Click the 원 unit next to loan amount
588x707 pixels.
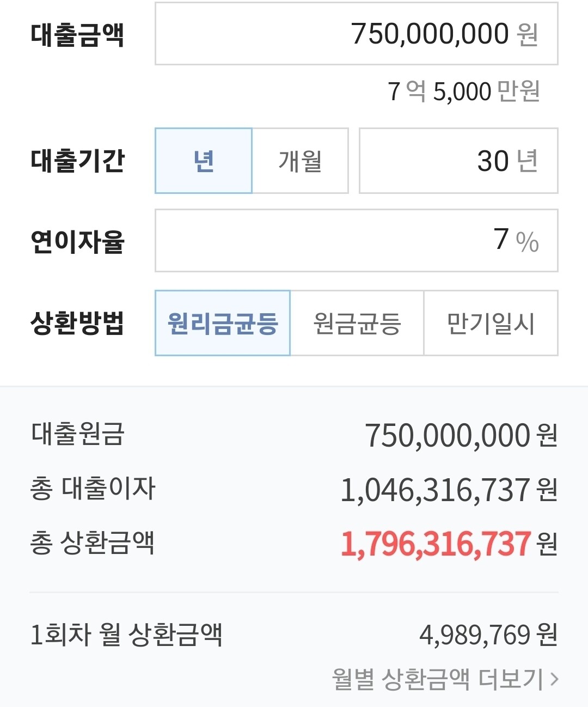[527, 34]
